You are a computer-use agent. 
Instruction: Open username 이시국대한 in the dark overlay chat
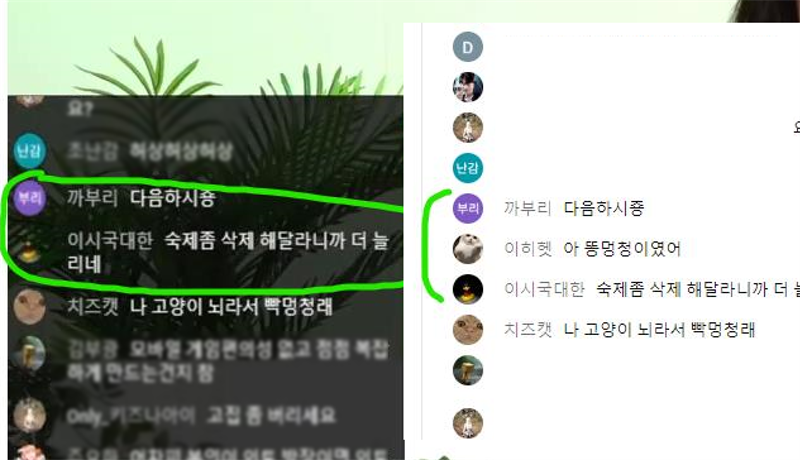(x=110, y=240)
